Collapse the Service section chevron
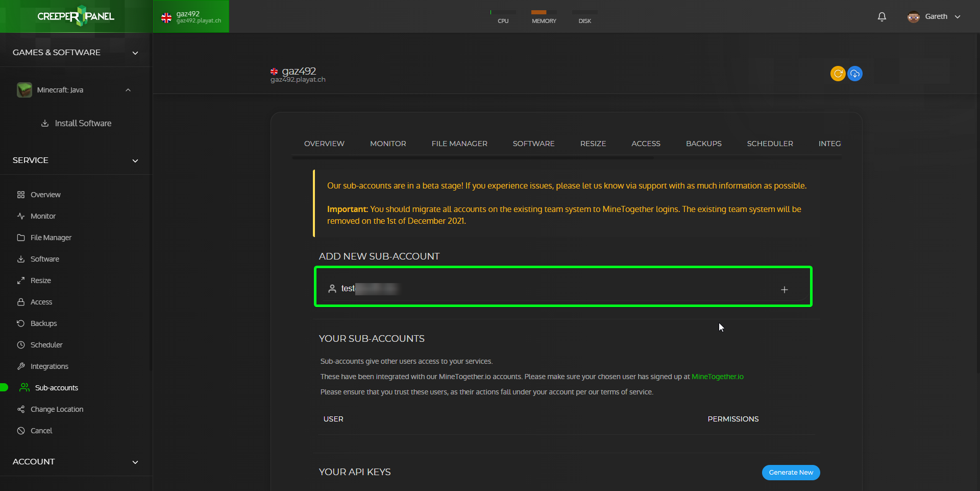The width and height of the screenshot is (980, 491). [x=135, y=160]
